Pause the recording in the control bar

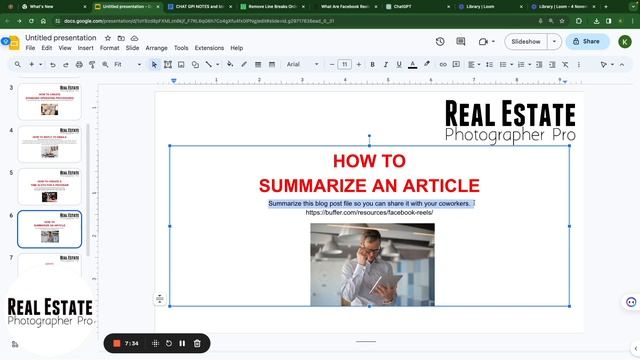(182, 343)
